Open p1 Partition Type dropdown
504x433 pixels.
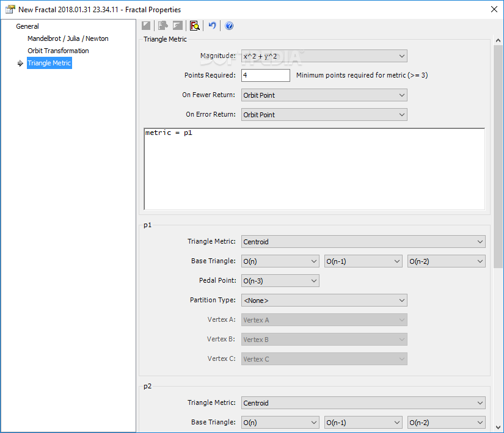[324, 300]
